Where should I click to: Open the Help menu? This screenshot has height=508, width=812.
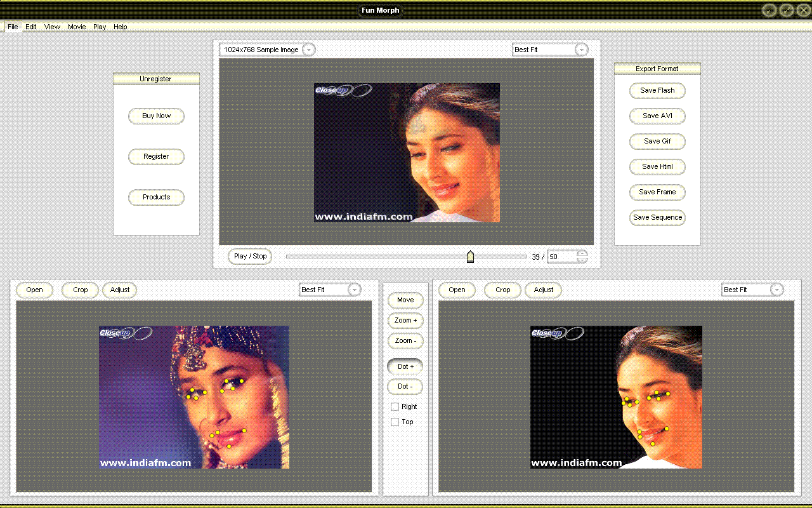click(x=121, y=27)
